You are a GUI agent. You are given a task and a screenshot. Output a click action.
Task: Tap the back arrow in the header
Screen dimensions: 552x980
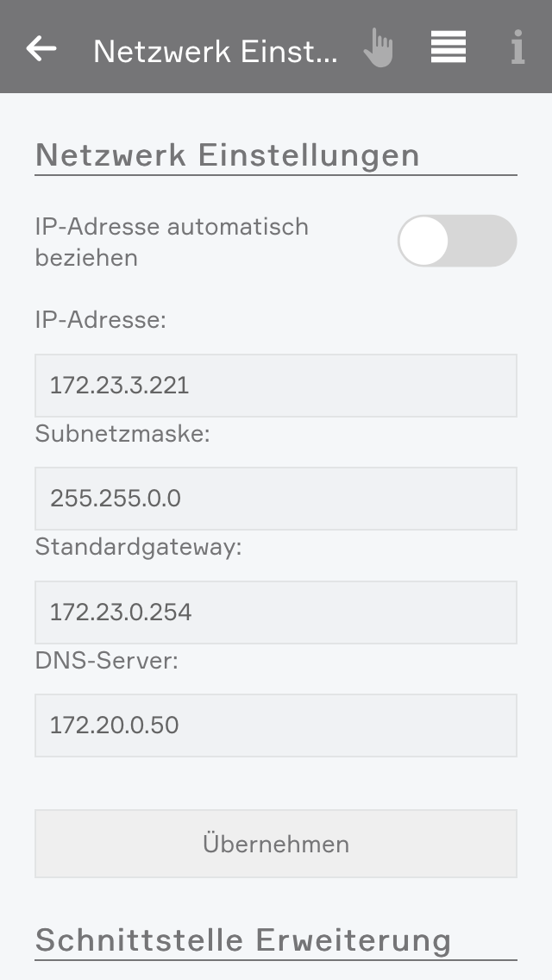41,49
